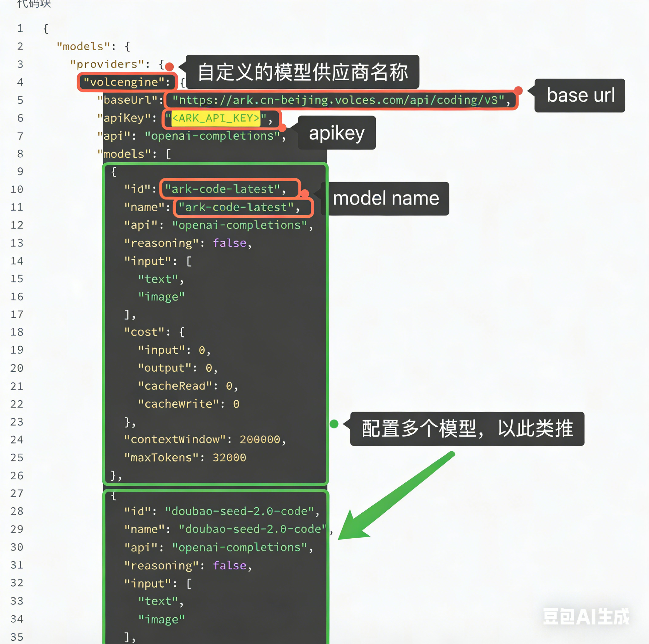649x644 pixels.
Task: Click the baseUrl value https://ark.cn-beijing.volces.com/api/coding/v3
Action: [x=338, y=100]
